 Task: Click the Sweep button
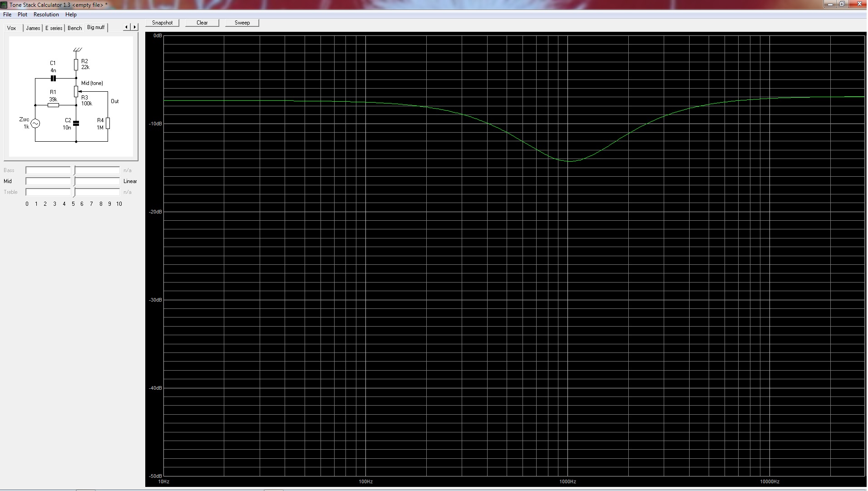242,23
